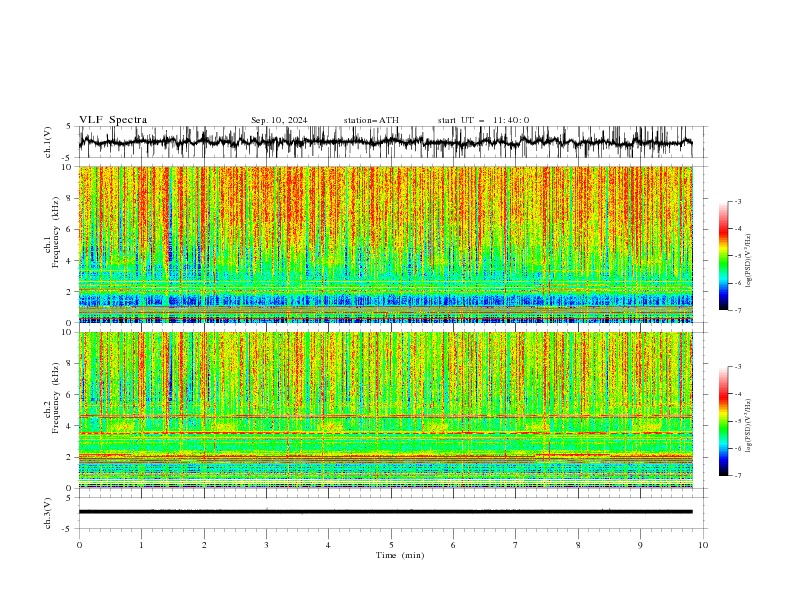Click inside the ch.2 spectrogram panel

(385, 410)
